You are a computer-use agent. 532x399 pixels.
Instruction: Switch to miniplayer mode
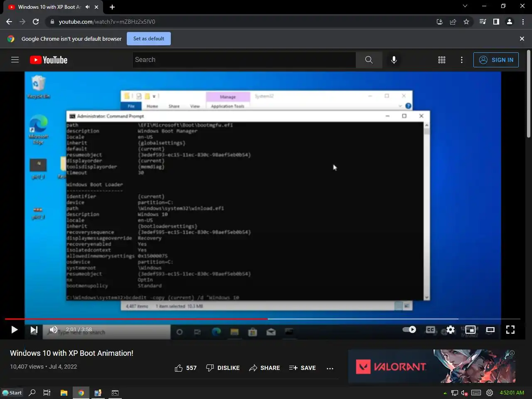click(x=470, y=330)
